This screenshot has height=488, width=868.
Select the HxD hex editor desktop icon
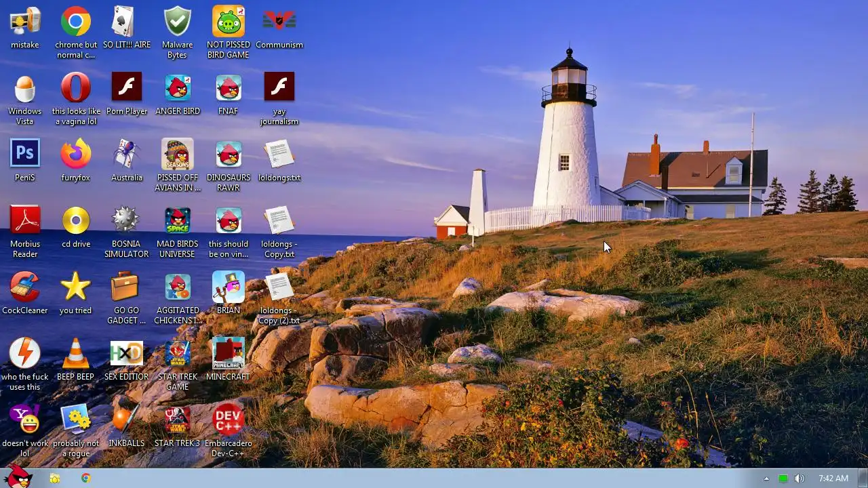click(127, 354)
